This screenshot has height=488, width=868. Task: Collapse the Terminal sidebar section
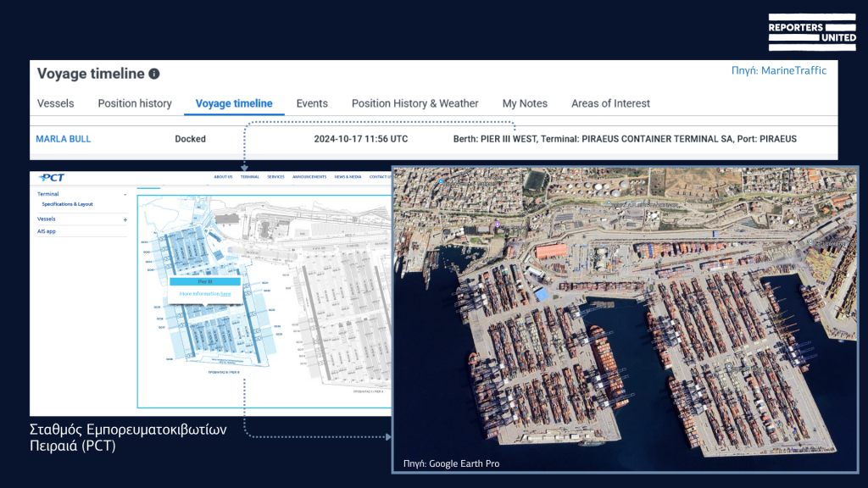(x=125, y=194)
